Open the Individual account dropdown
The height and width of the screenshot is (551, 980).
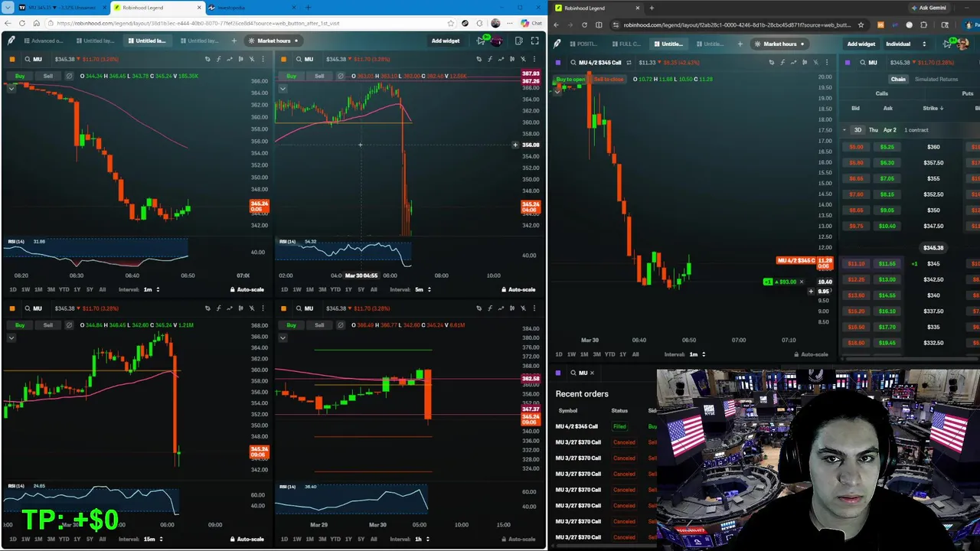(906, 44)
